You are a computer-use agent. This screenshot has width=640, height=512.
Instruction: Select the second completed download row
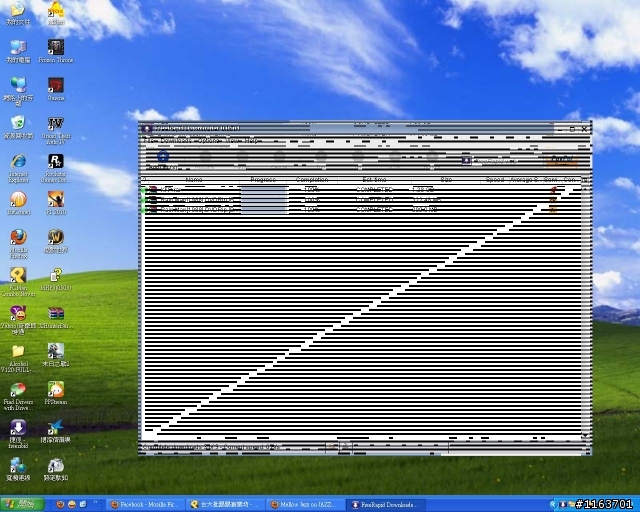click(361, 200)
